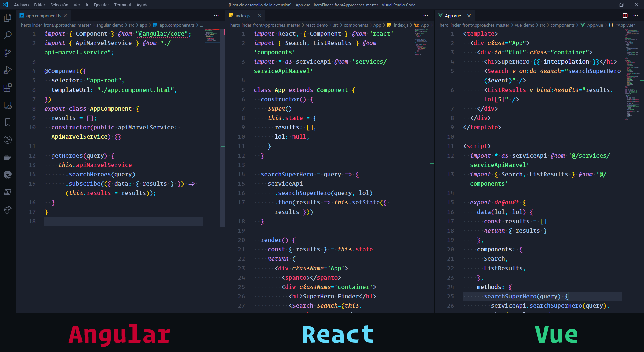Click AppComponent class name in Angular editor
The height and width of the screenshot is (352, 644).
[111, 109]
